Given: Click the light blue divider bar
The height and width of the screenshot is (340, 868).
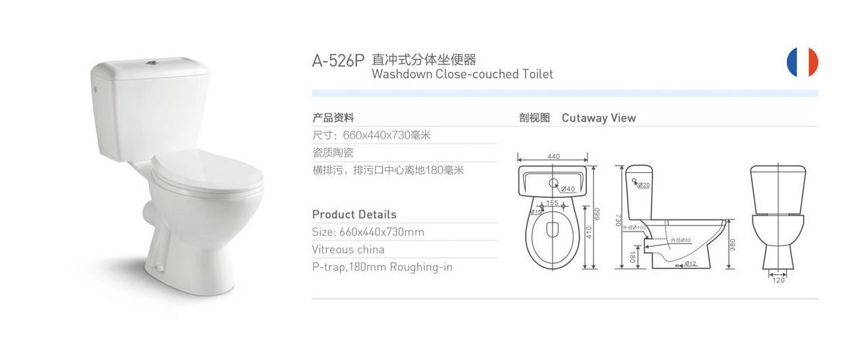Looking at the screenshot, I should [565, 93].
